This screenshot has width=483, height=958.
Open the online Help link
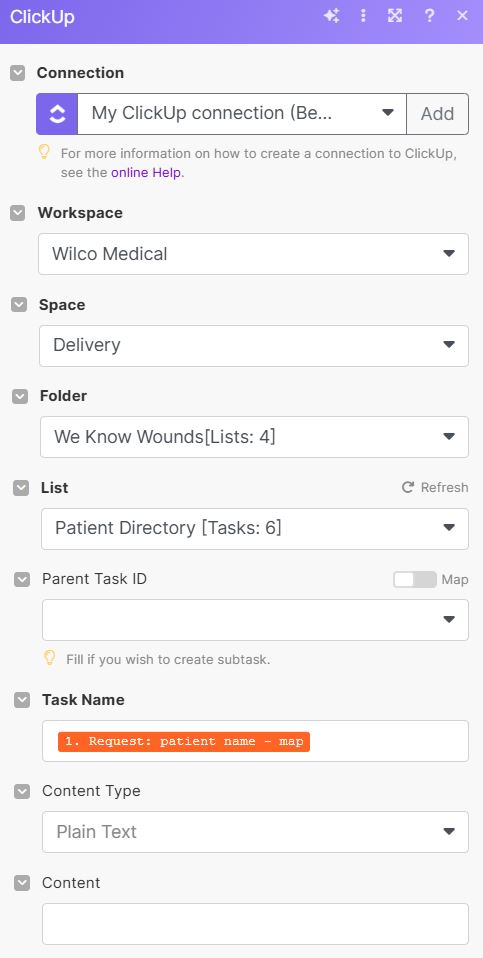(146, 172)
